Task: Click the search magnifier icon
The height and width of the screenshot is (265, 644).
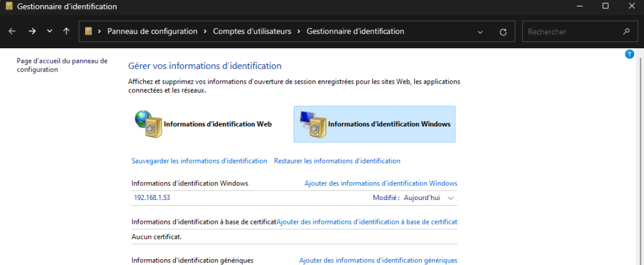Action: [x=626, y=32]
